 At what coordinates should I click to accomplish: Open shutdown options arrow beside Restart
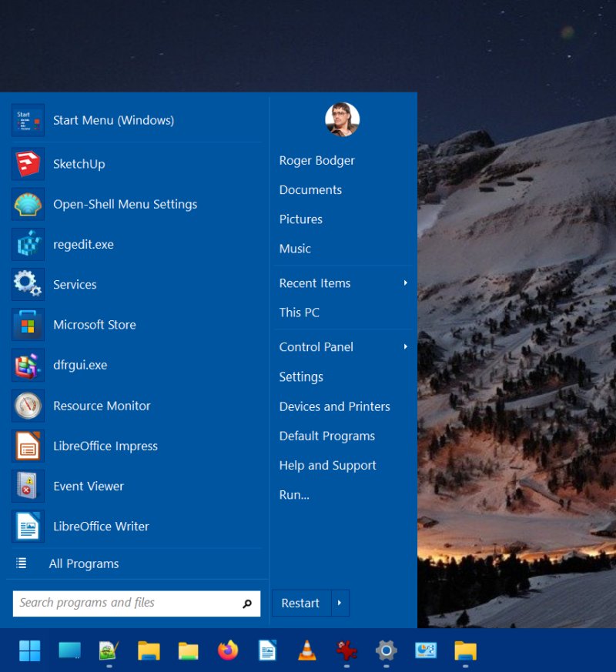[x=340, y=603]
